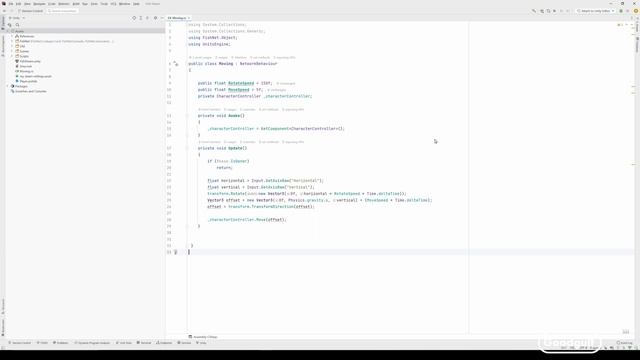Click the gutter icon on the last line

(176, 252)
